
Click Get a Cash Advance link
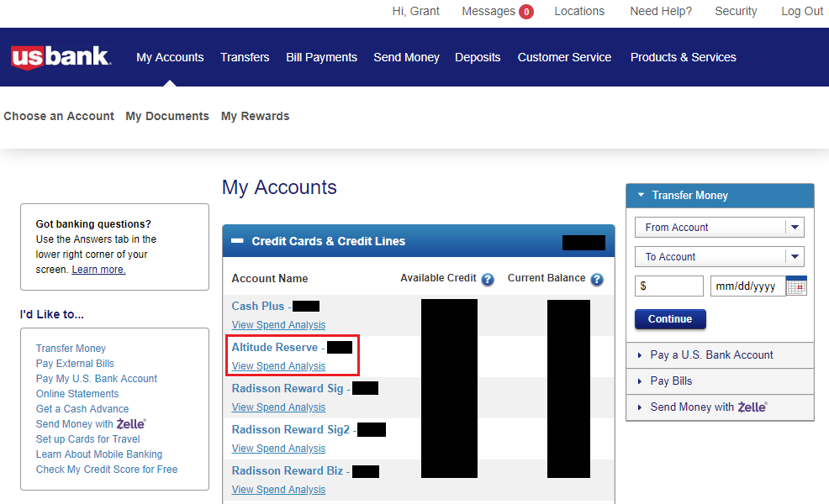pyautogui.click(x=82, y=409)
